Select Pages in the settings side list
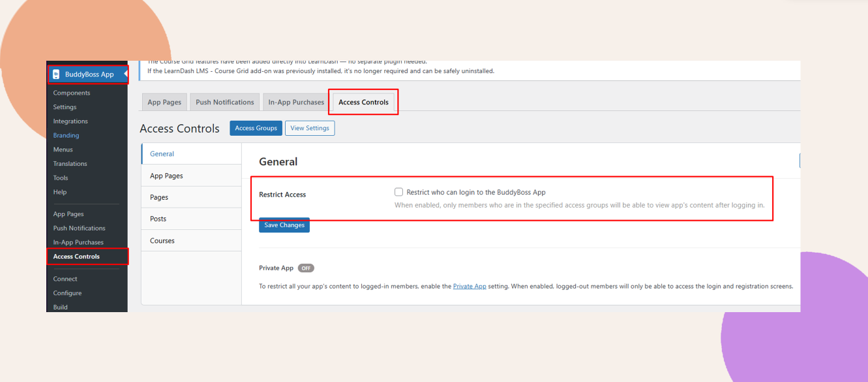 tap(191, 197)
